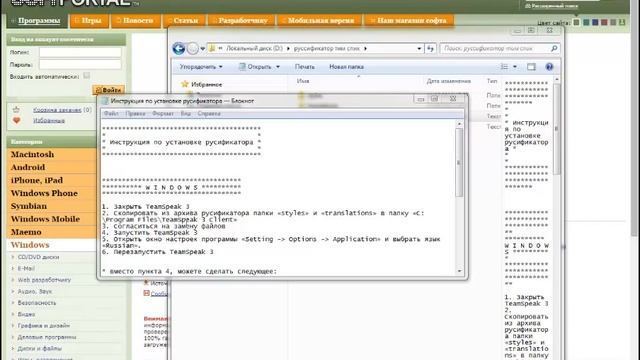Select the teal site color swatch
Image resolution: width=640 pixels, height=360 pixels.
click(x=586, y=22)
